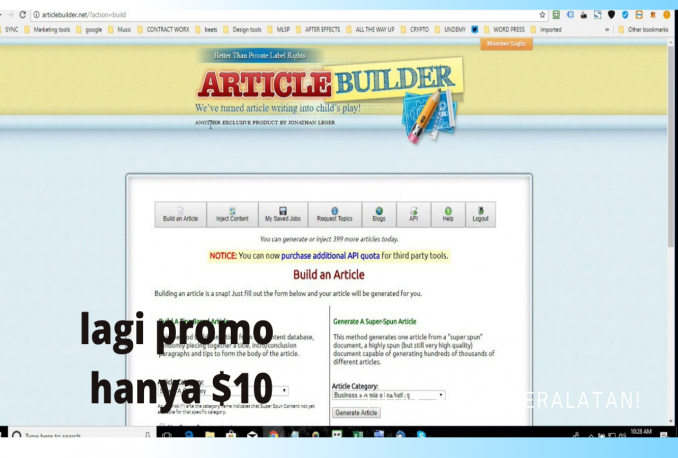Open the WORD PRESS bookmark folder
This screenshot has height=458, width=678.
(x=504, y=30)
